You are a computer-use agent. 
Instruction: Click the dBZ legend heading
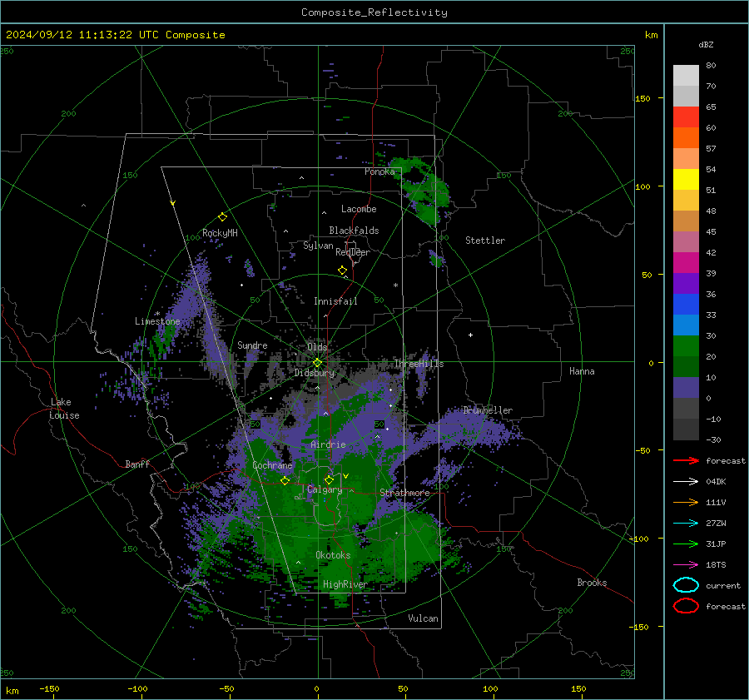tap(706, 44)
